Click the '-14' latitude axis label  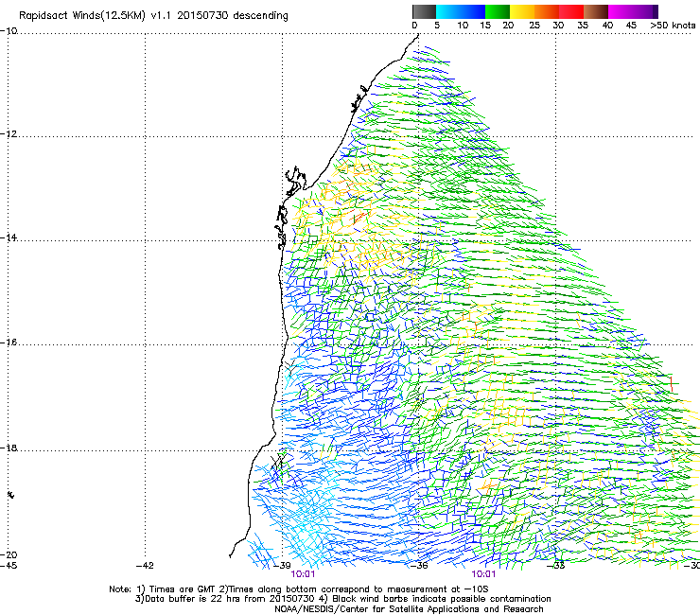point(9,237)
